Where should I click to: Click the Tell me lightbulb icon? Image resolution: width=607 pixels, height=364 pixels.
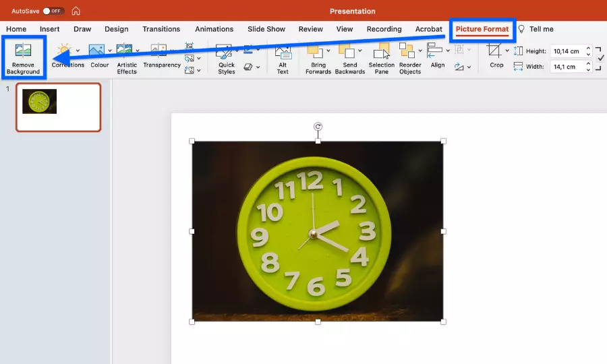521,29
